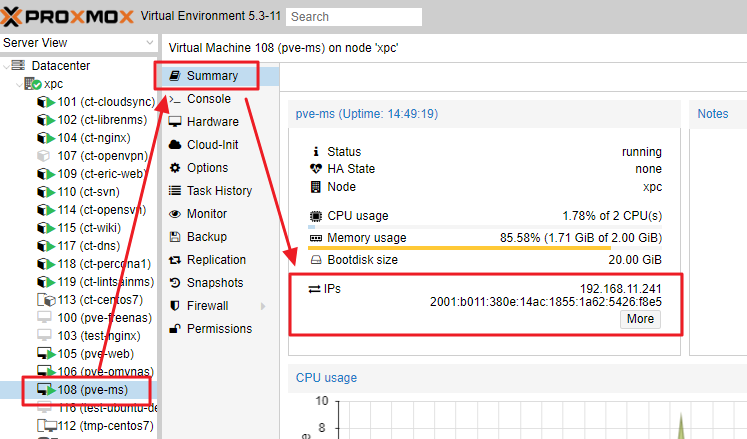Click the Firewall shield icon
Image resolution: width=747 pixels, height=439 pixels.
point(175,306)
